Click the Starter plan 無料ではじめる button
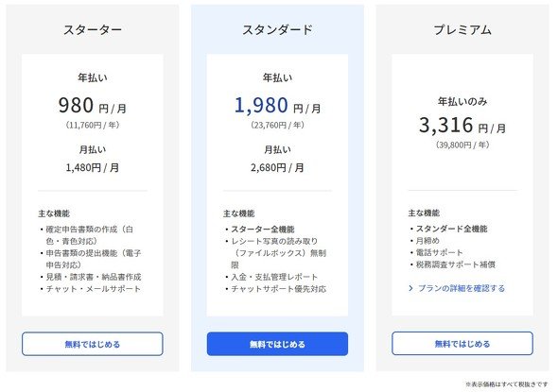 pyautogui.click(x=93, y=344)
